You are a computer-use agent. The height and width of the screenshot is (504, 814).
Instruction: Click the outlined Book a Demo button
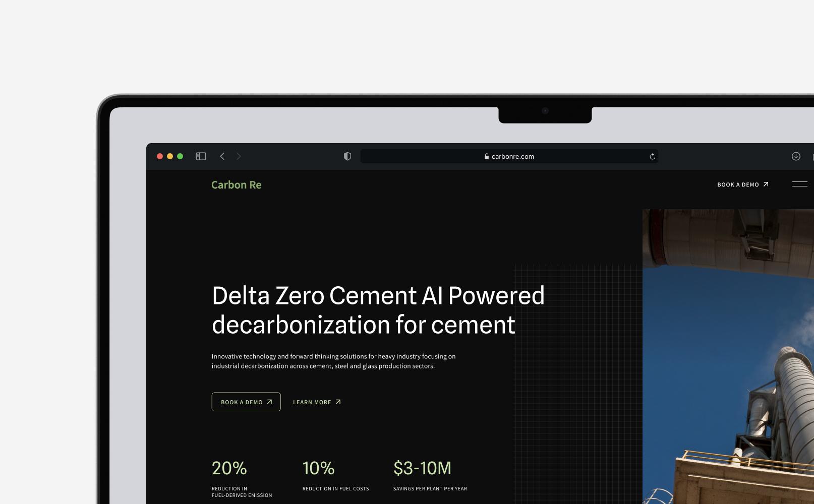tap(246, 402)
